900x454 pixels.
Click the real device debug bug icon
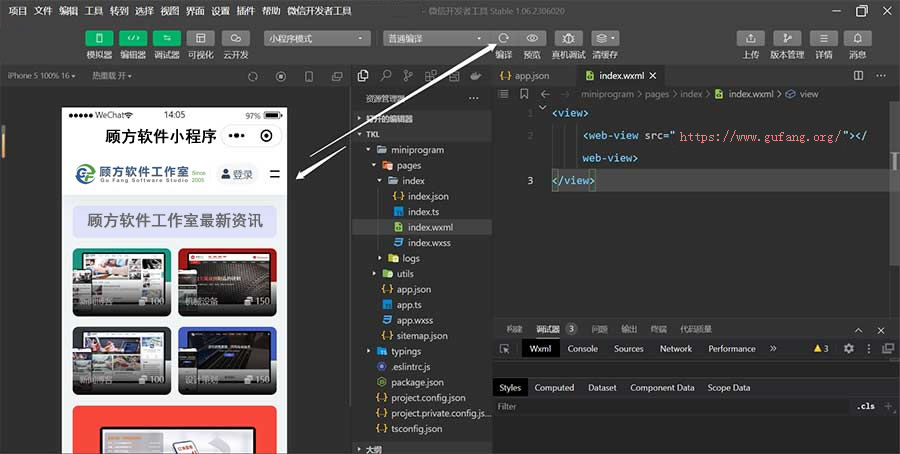click(x=569, y=38)
